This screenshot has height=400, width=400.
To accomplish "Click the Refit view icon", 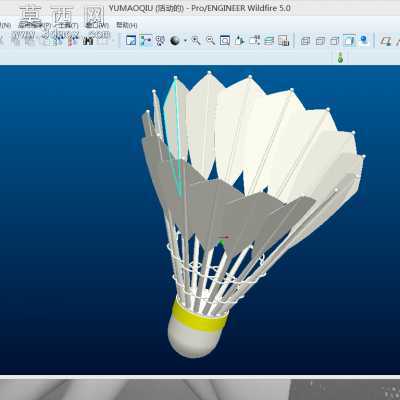I will 225,41.
